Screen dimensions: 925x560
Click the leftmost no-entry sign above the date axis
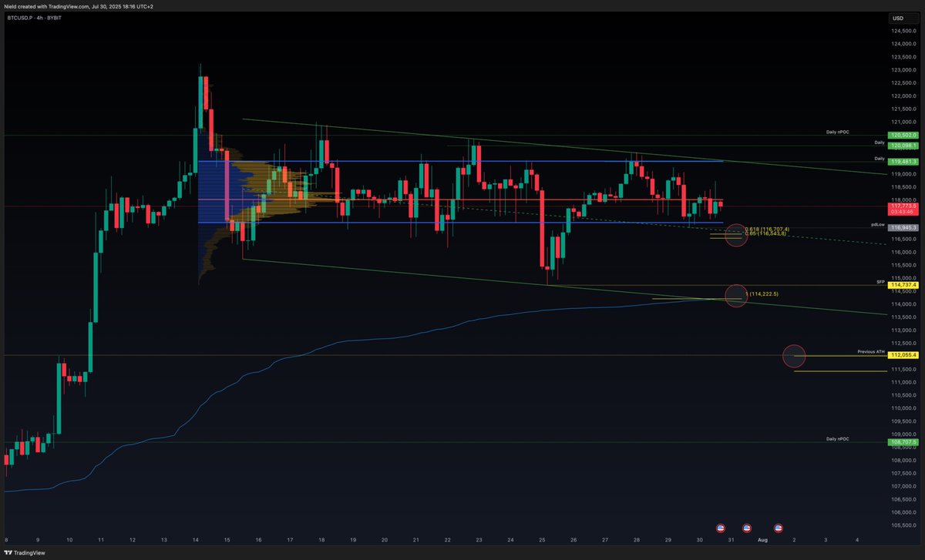tap(720, 528)
